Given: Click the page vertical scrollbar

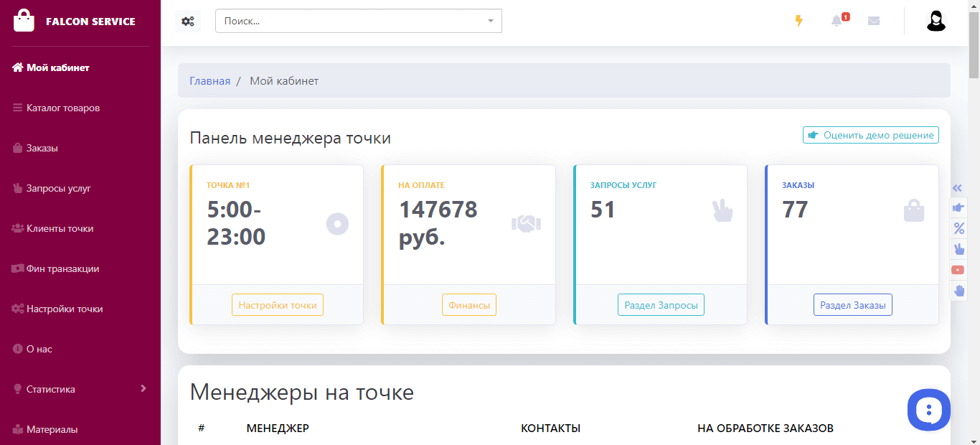Looking at the screenshot, I should coord(974,215).
